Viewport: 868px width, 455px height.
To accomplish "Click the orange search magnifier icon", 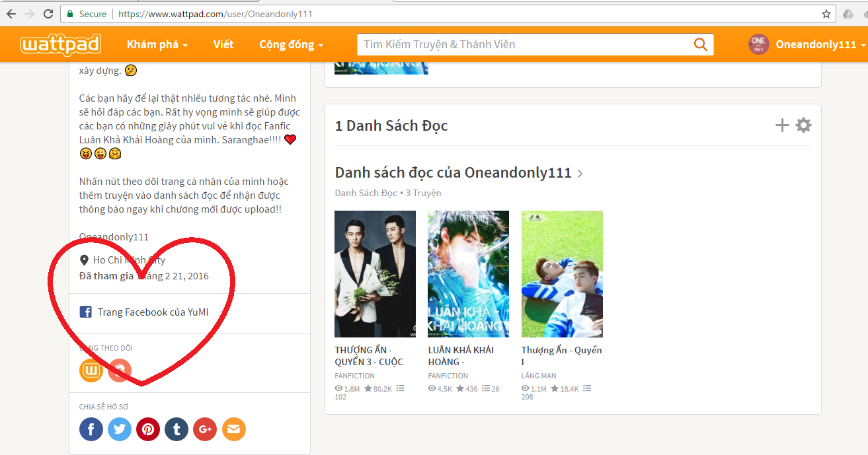I will tap(700, 44).
